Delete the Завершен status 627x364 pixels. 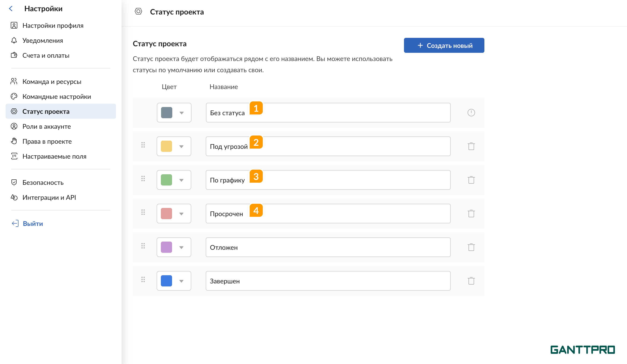click(471, 281)
